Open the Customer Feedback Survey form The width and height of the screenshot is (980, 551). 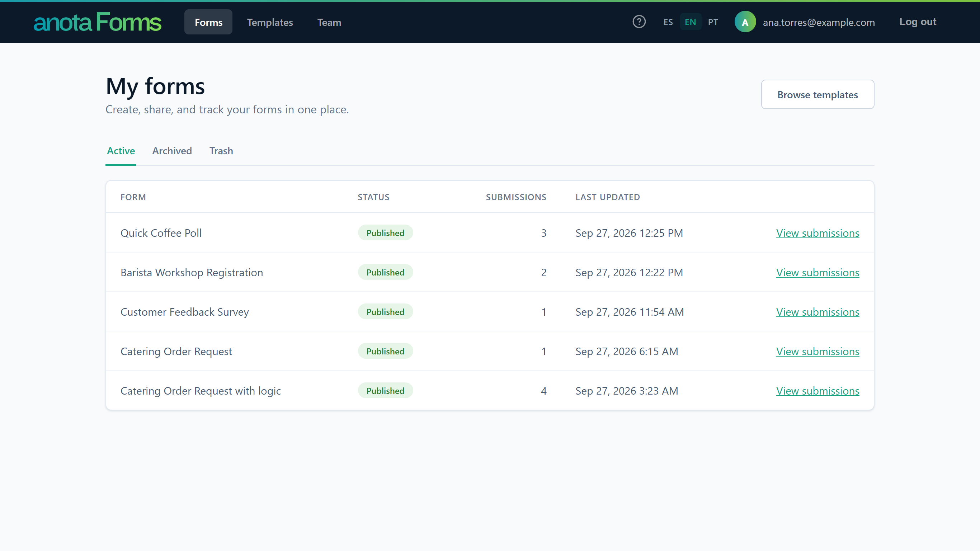tap(184, 312)
